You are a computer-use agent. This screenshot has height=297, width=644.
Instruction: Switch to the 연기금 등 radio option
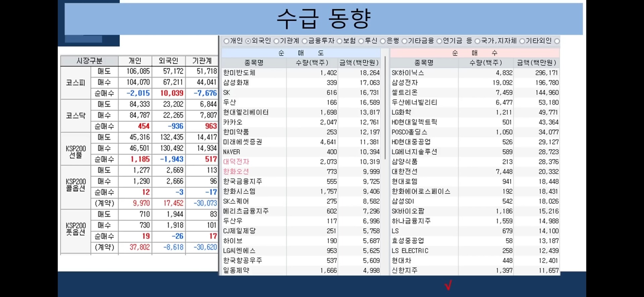coord(439,41)
